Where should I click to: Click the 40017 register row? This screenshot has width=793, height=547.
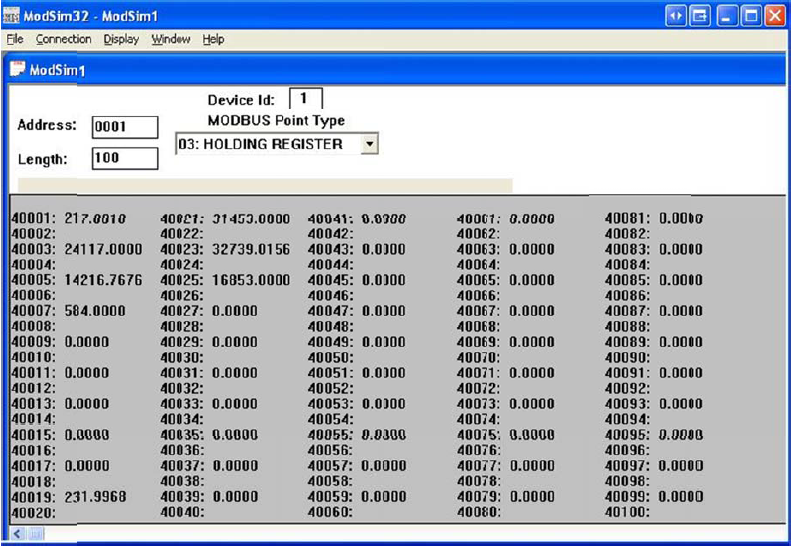tap(60, 466)
